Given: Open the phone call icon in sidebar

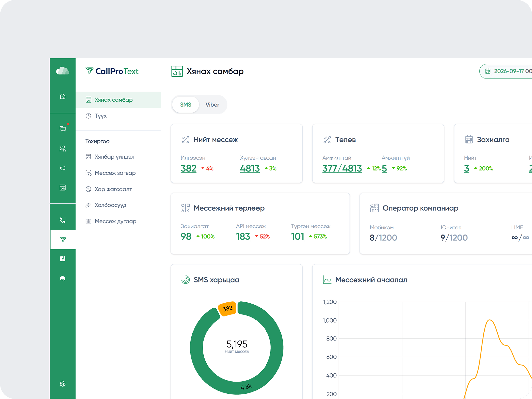Looking at the screenshot, I should (63, 220).
